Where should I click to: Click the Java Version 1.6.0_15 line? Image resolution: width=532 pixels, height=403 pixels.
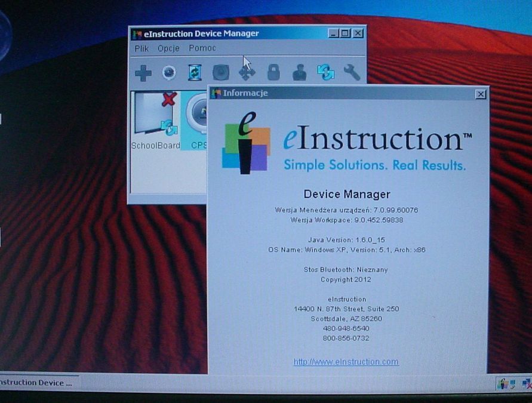tap(346, 240)
